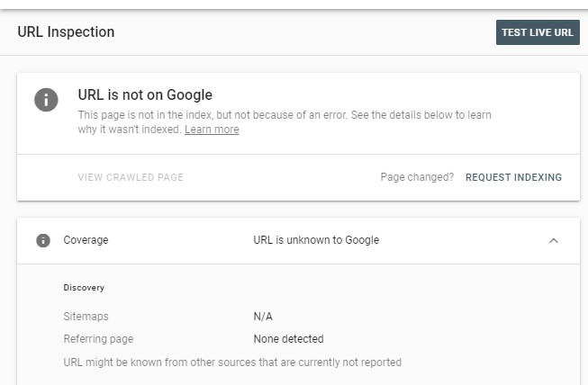Click the 'None detected' value

coord(288,339)
